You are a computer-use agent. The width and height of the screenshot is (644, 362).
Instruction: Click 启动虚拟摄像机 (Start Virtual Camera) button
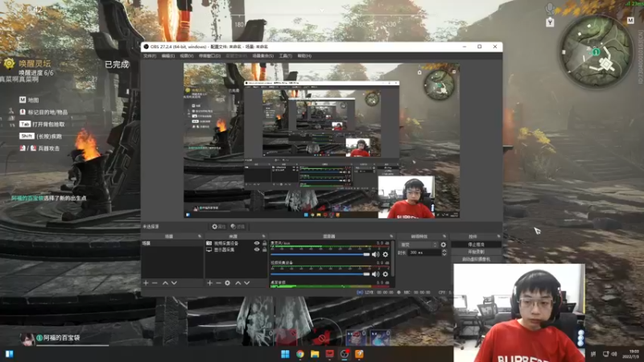(x=476, y=259)
